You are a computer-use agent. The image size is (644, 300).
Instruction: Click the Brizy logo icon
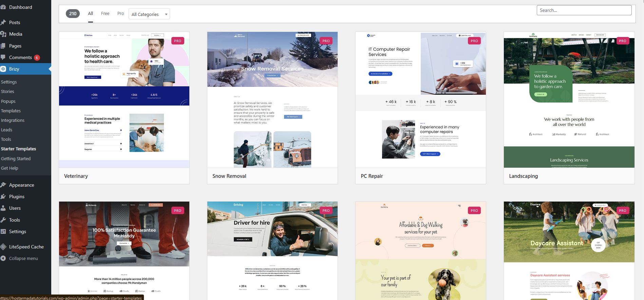(x=3, y=69)
